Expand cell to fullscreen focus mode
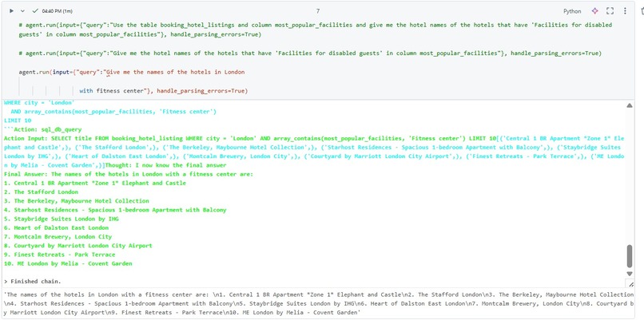644x320 pixels. tap(610, 11)
